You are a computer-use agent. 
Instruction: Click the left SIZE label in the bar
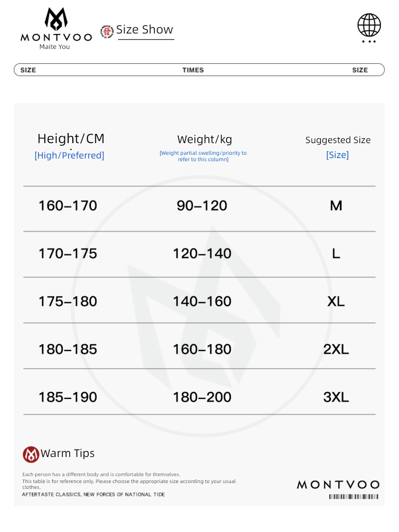(x=28, y=70)
